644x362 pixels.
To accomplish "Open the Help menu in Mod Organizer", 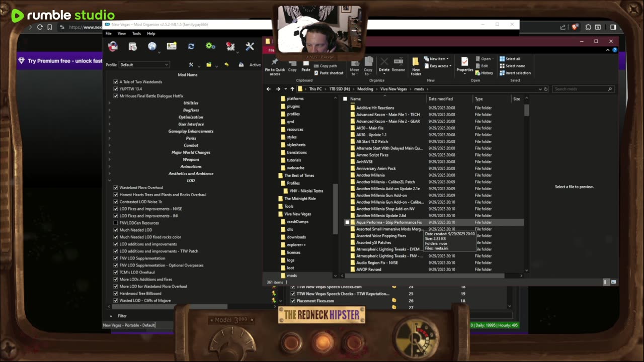I will click(x=151, y=34).
